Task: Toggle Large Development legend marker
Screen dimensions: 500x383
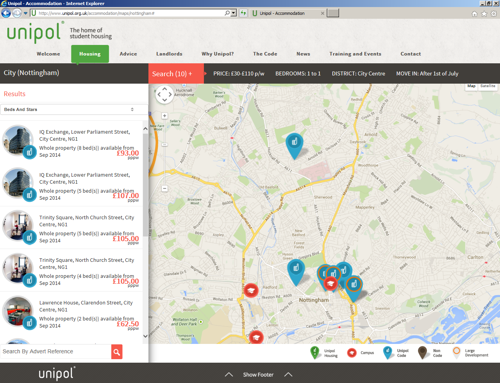Action: pyautogui.click(x=457, y=352)
